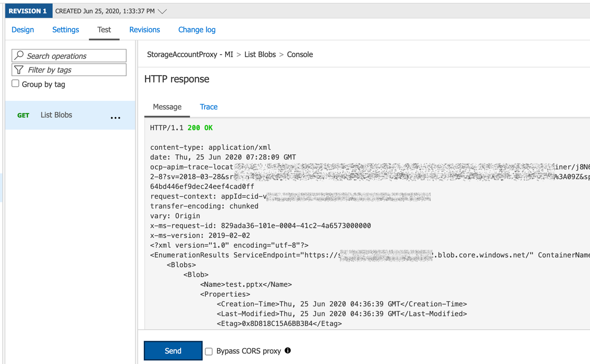Image resolution: width=590 pixels, height=364 pixels.
Task: Click the <Name>test.pptx</Name> line
Action: click(246, 284)
